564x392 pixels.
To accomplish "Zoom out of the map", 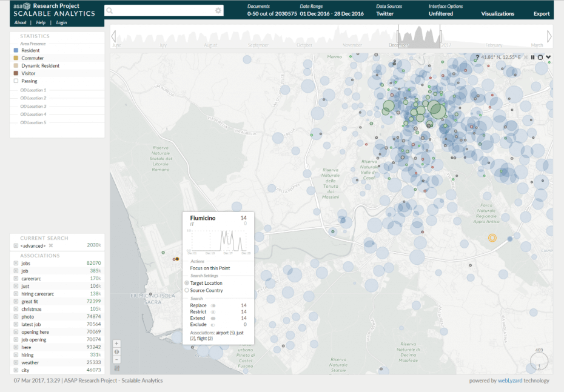I will 116,359.
